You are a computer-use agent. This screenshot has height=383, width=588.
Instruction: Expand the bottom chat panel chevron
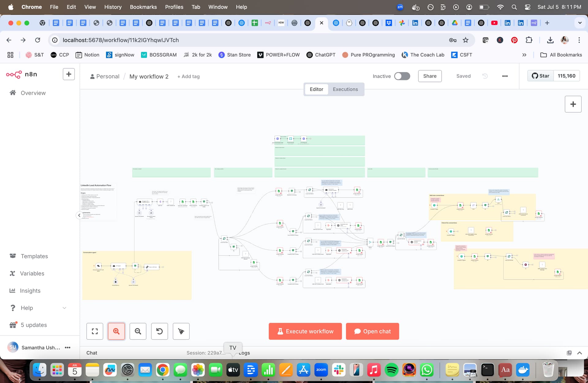click(x=579, y=353)
